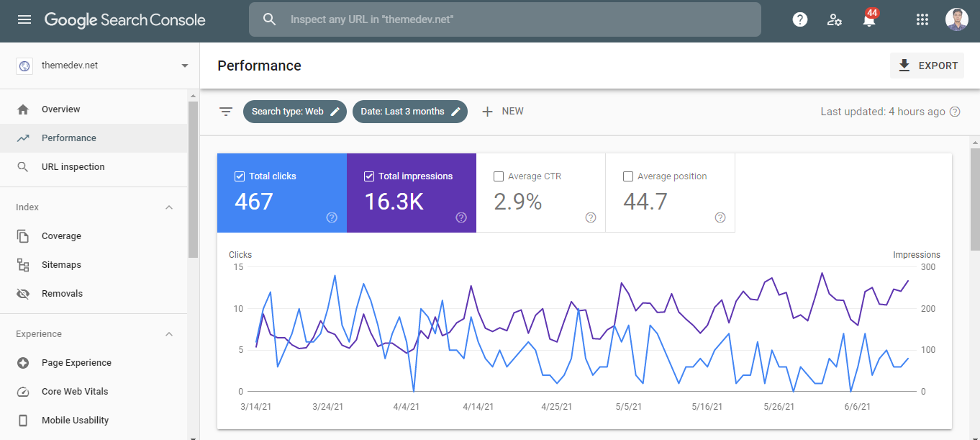Image resolution: width=980 pixels, height=440 pixels.
Task: Open the Search type: Web filter chip
Action: point(295,112)
